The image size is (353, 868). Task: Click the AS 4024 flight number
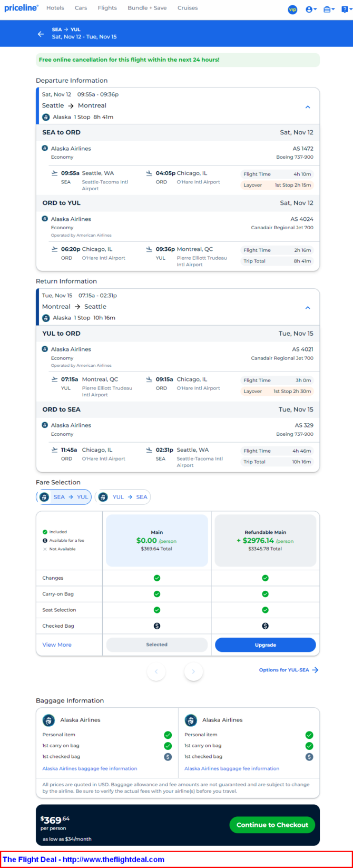point(302,219)
